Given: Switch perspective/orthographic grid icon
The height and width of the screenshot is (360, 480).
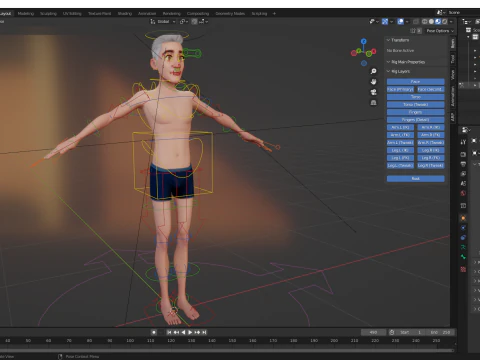Looking at the screenshot, I should [x=374, y=103].
